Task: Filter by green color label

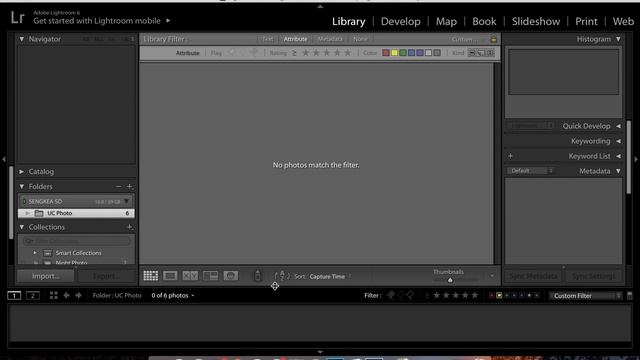Action: point(402,53)
